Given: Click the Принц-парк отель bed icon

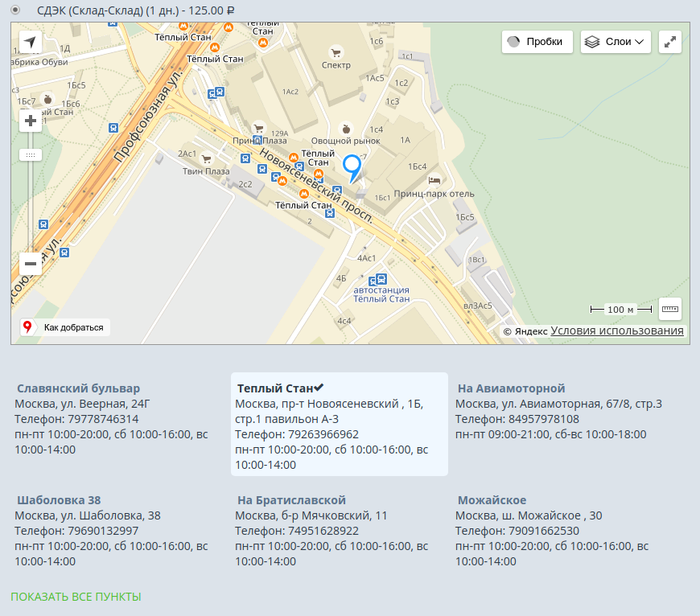Looking at the screenshot, I should click(434, 181).
